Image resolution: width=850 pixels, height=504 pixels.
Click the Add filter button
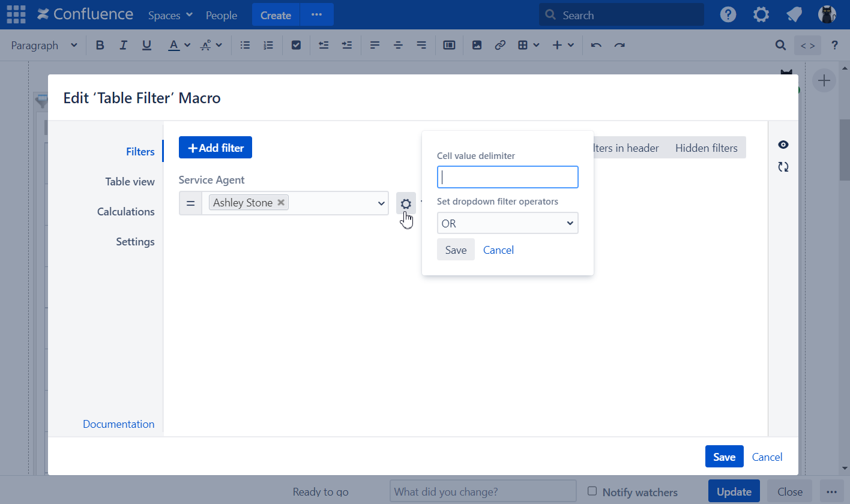pos(215,147)
